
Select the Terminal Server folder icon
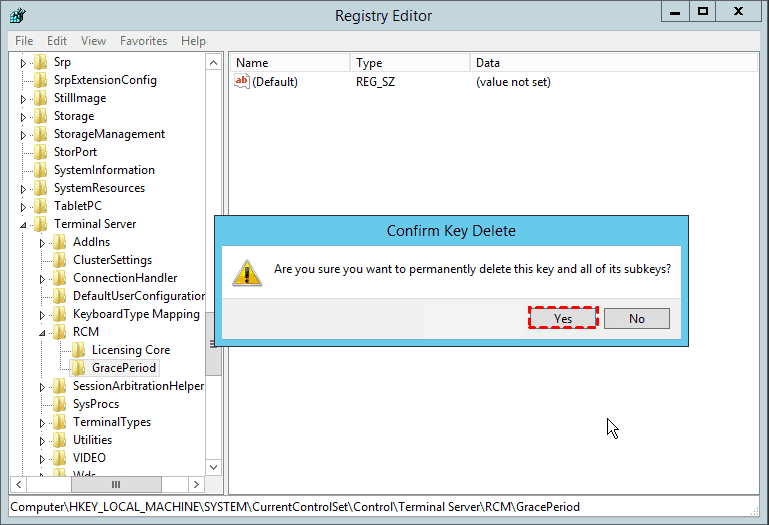click(x=41, y=224)
